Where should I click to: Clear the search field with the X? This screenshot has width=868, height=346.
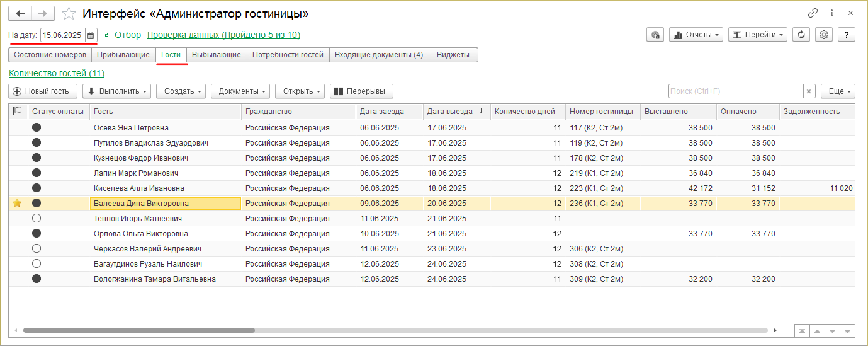pos(809,91)
